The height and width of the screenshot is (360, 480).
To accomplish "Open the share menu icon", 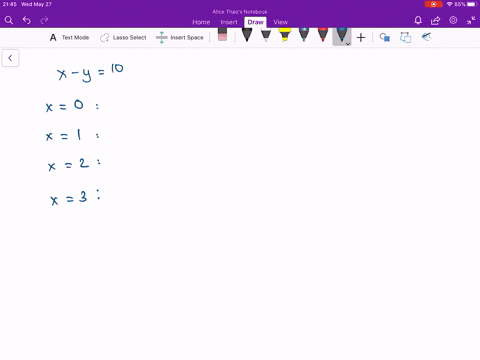I will tap(435, 21).
